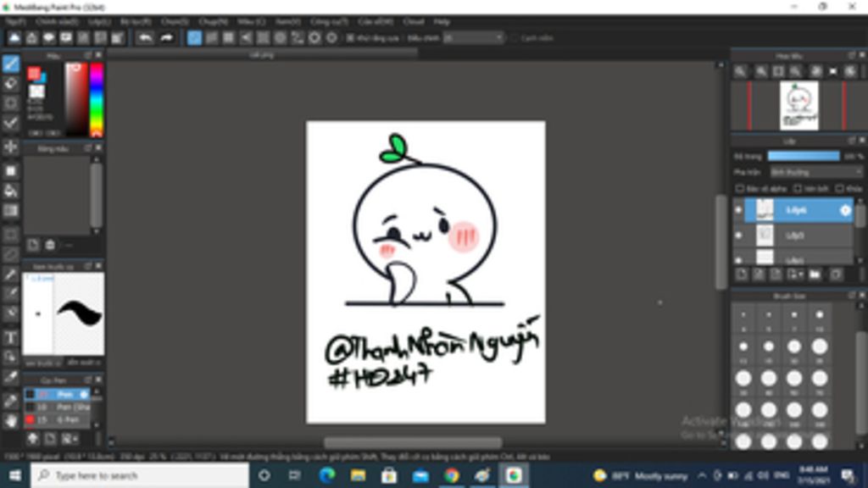Enable the parallel lines snap guide
This screenshot has width=868, height=488.
pos(211,37)
